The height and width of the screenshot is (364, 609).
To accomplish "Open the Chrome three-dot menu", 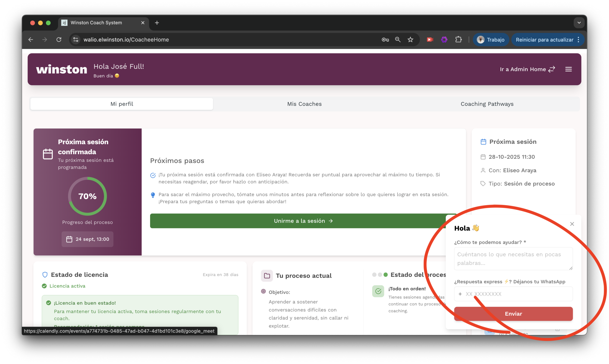I will point(578,39).
